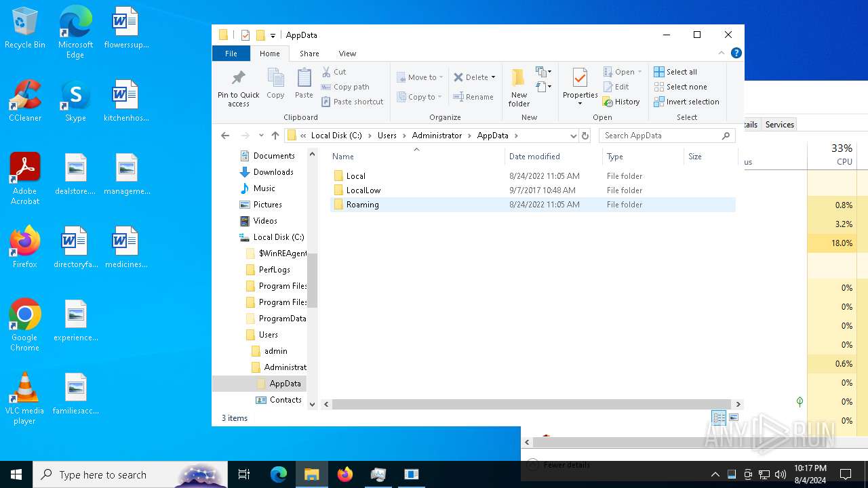This screenshot has height=488, width=868.
Task: Go up one level with Up arrow
Action: click(x=275, y=136)
